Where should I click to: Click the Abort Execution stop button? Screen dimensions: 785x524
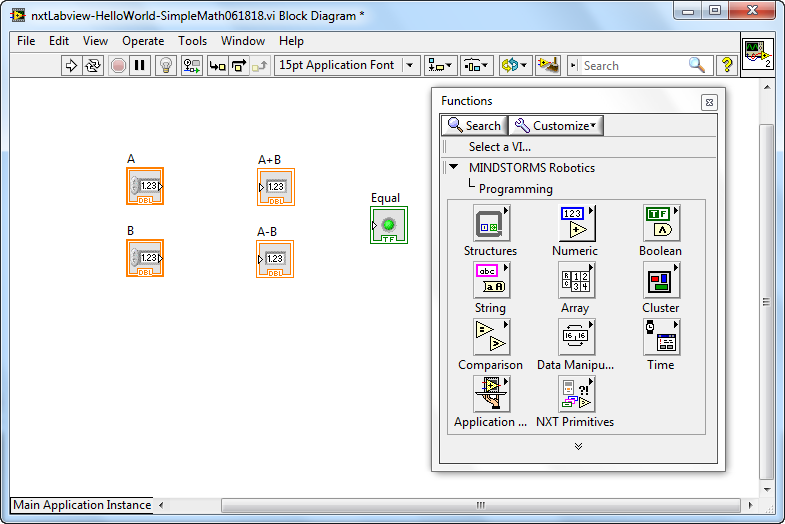tap(118, 66)
